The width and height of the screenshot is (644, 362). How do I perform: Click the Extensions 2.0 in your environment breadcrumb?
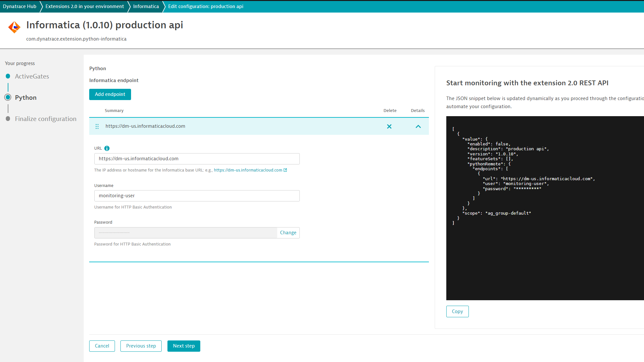84,6
